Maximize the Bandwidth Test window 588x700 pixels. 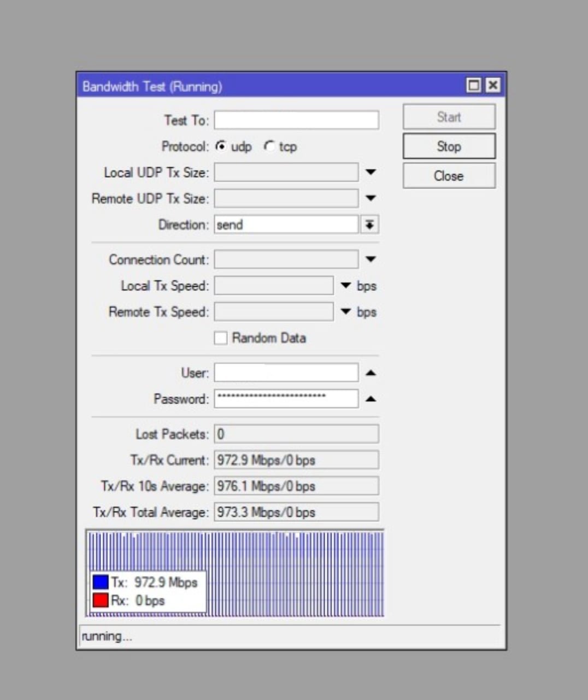(474, 85)
